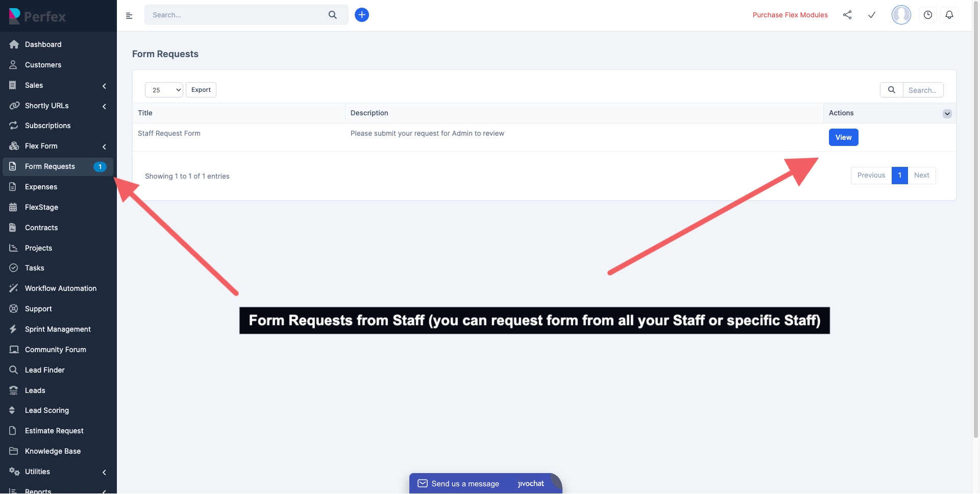Open the entries per page dropdown showing 25
This screenshot has width=980, height=494.
tap(163, 89)
